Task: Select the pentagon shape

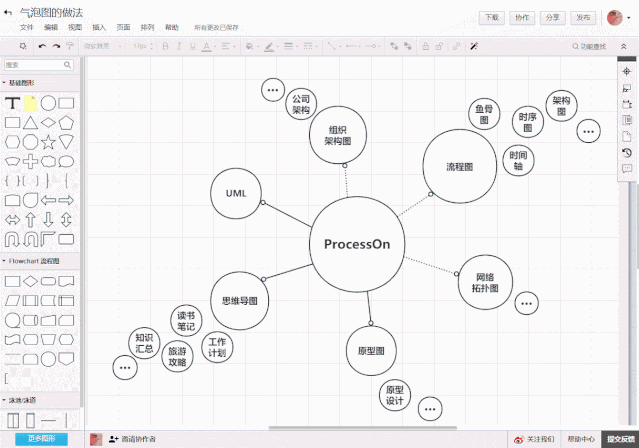Action: (x=66, y=123)
